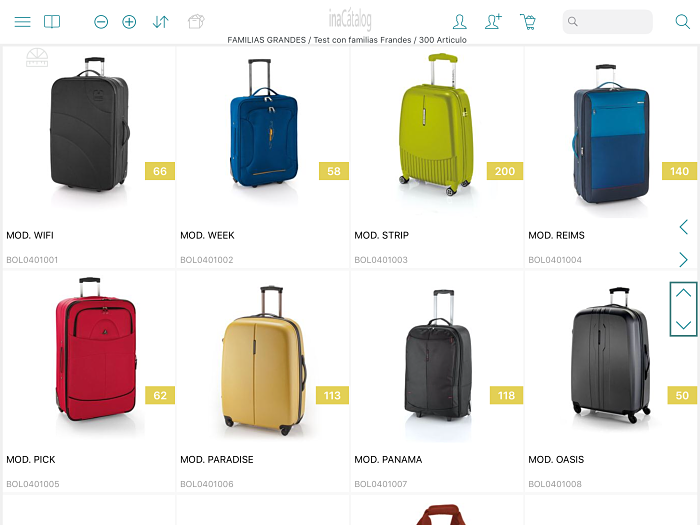Focus the search input field

click(x=607, y=21)
